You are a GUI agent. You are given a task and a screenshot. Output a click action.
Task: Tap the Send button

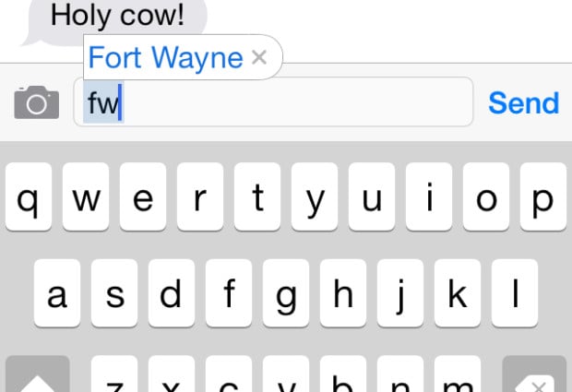point(523,102)
